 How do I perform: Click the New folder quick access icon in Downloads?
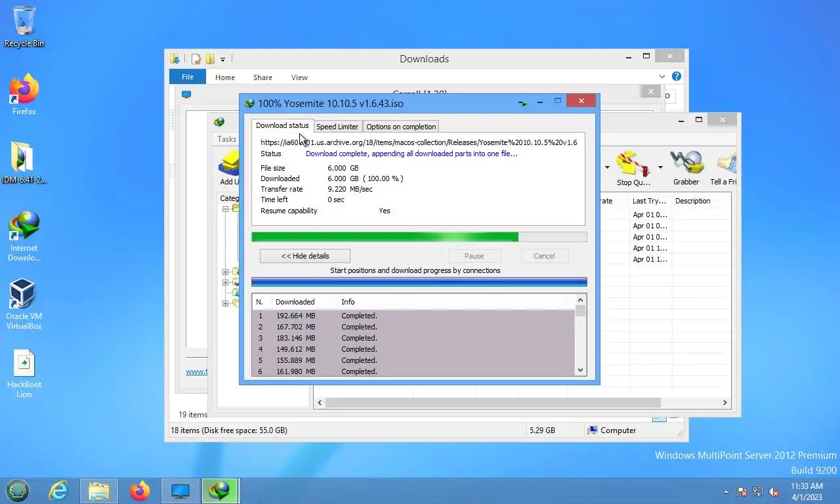pos(210,59)
